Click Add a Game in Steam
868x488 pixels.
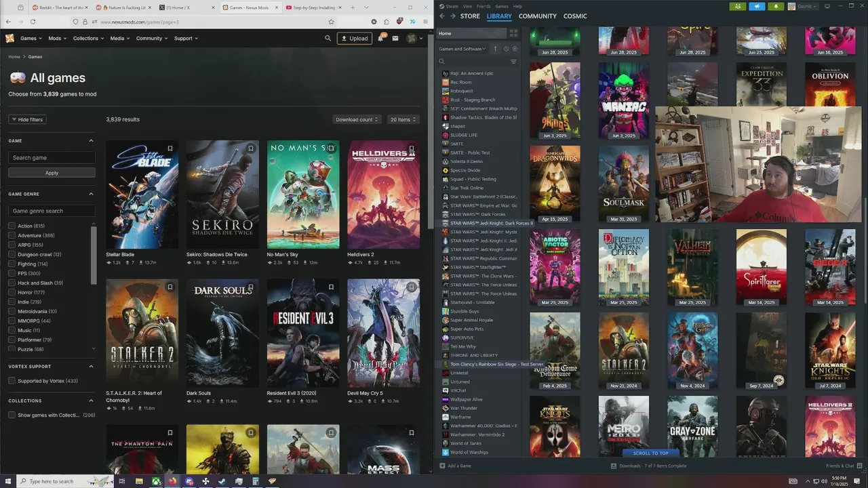pyautogui.click(x=455, y=466)
